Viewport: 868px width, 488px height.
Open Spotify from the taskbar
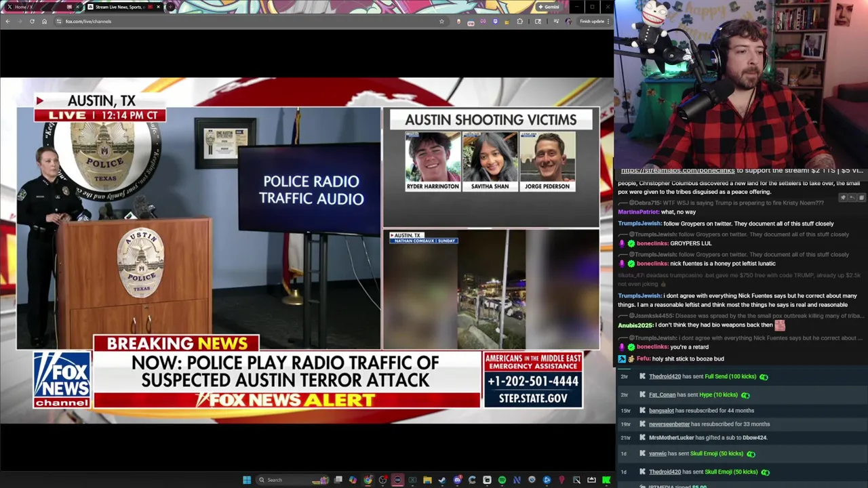click(x=502, y=480)
